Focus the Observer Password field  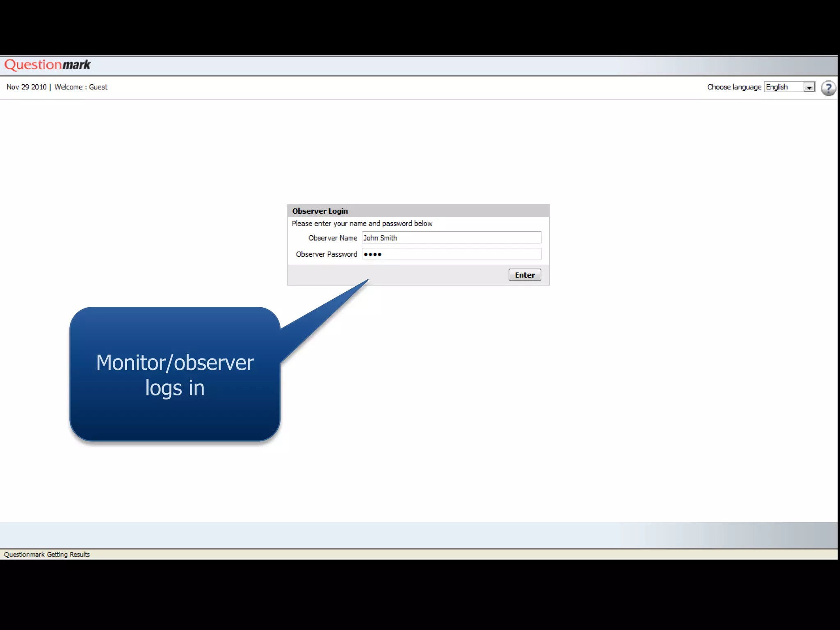click(451, 254)
